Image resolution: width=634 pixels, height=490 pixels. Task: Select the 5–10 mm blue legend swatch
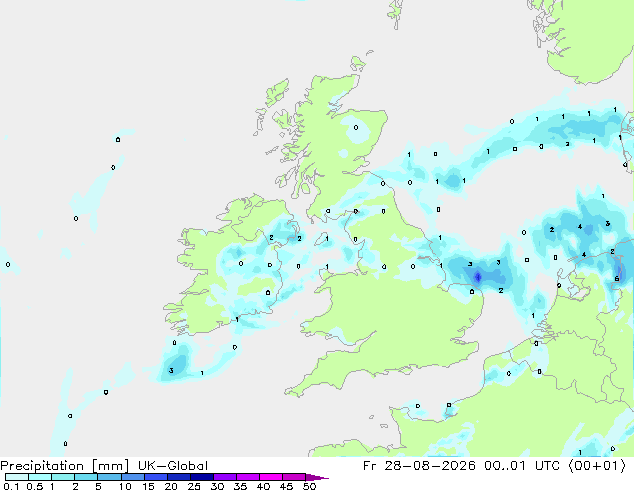109,477
